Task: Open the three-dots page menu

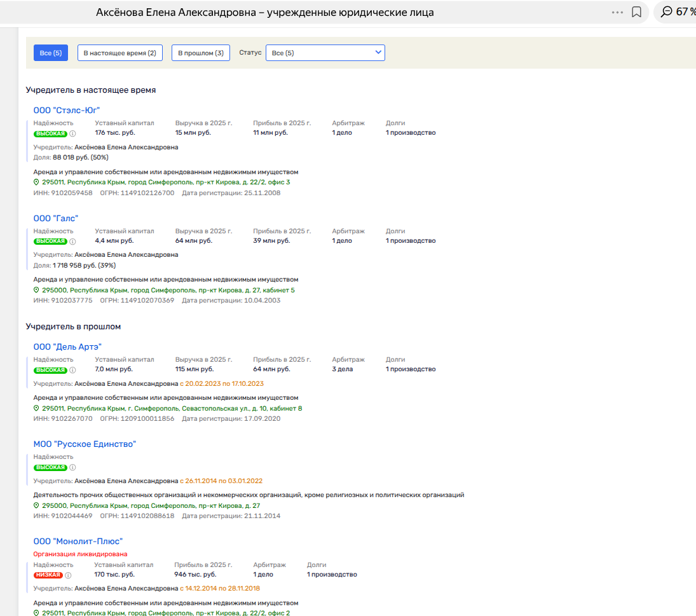Action: tap(617, 13)
